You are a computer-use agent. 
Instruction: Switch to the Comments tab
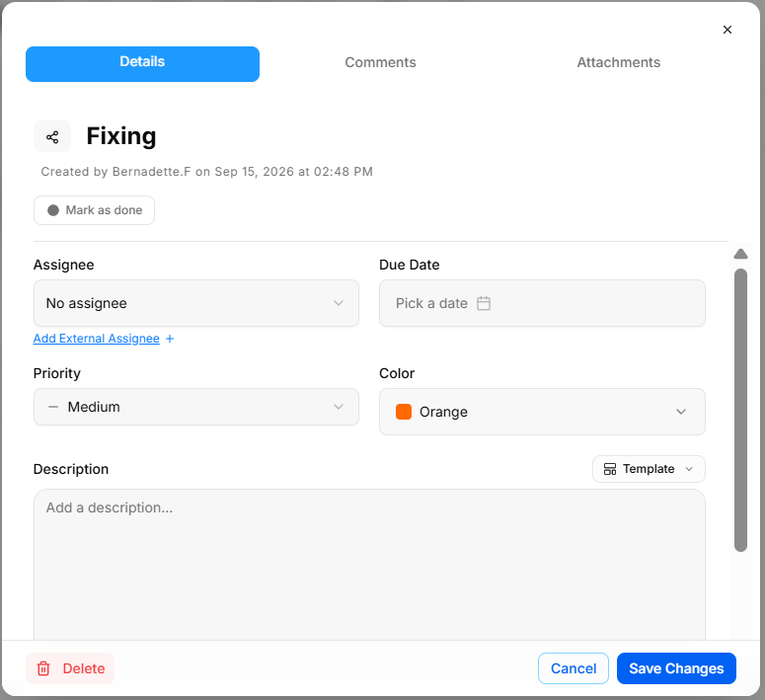click(x=381, y=62)
